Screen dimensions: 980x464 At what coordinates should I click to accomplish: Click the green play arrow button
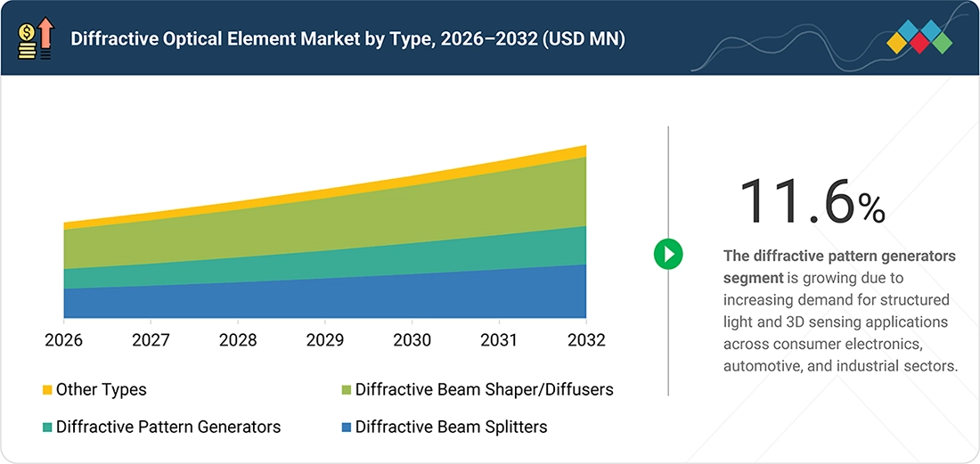click(x=668, y=254)
